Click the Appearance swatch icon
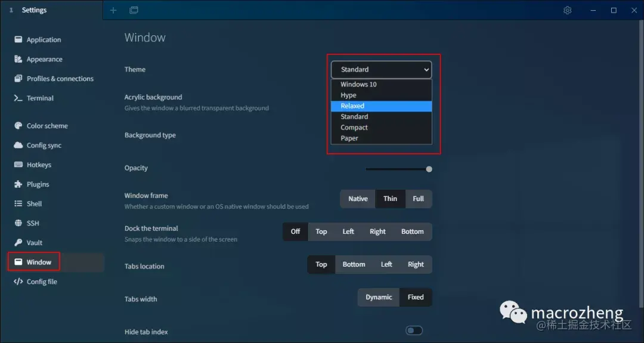The image size is (644, 343). coord(18,59)
